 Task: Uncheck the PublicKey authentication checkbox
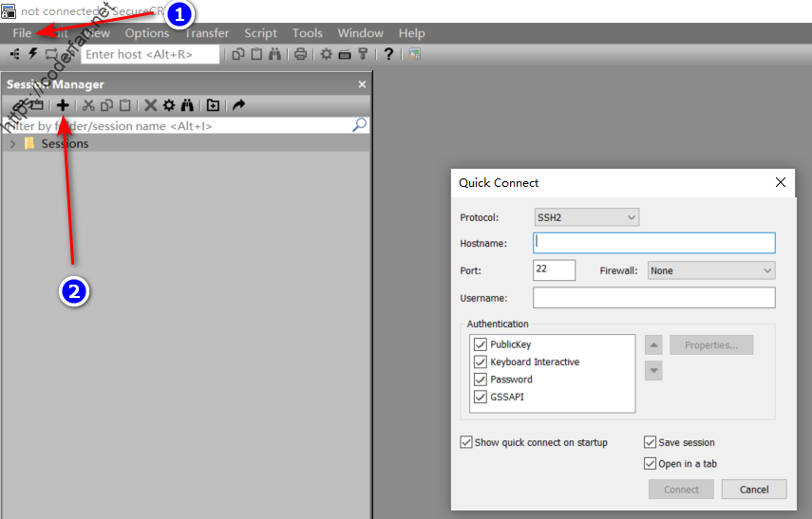coord(480,344)
